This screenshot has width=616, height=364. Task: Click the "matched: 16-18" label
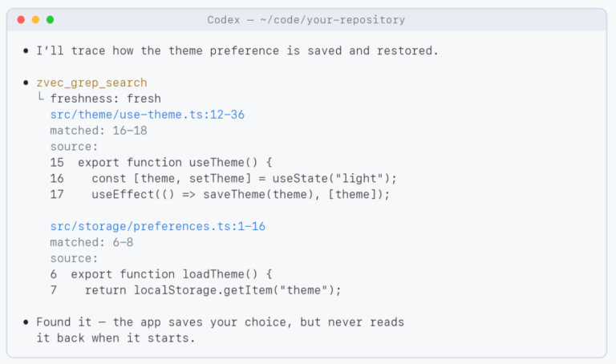[99, 131]
